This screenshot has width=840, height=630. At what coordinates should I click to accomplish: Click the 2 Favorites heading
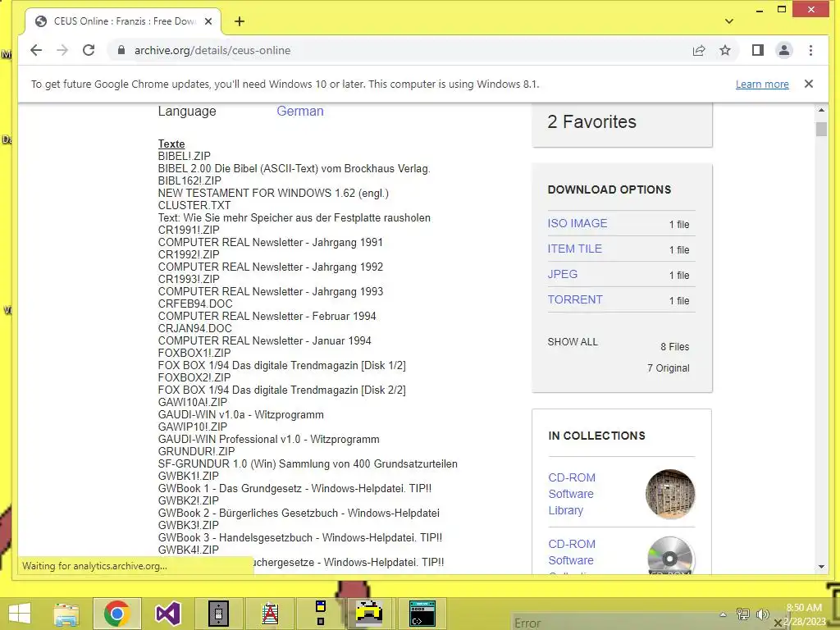(x=591, y=121)
